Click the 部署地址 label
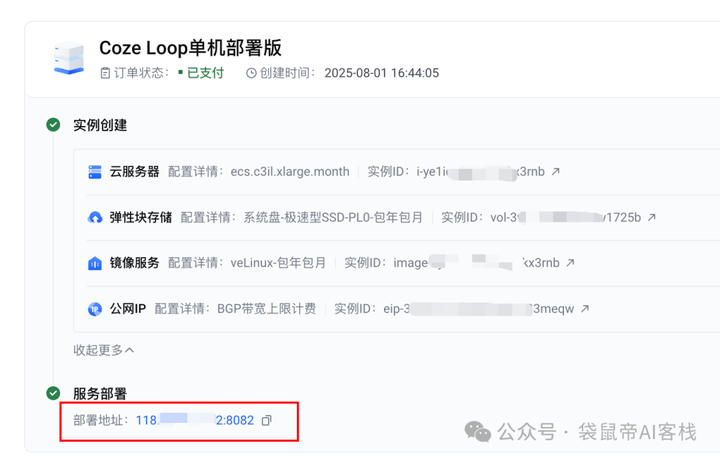This screenshot has width=720, height=461. point(99,420)
